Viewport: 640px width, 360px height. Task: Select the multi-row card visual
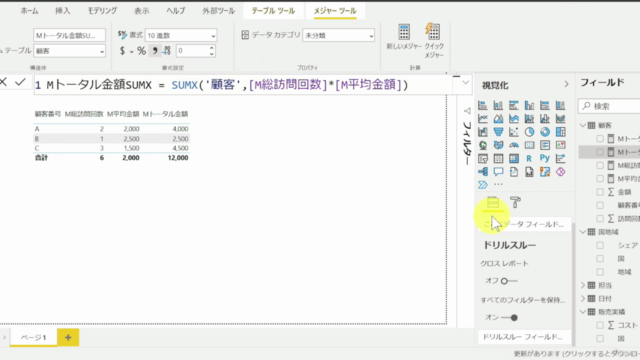point(545,145)
